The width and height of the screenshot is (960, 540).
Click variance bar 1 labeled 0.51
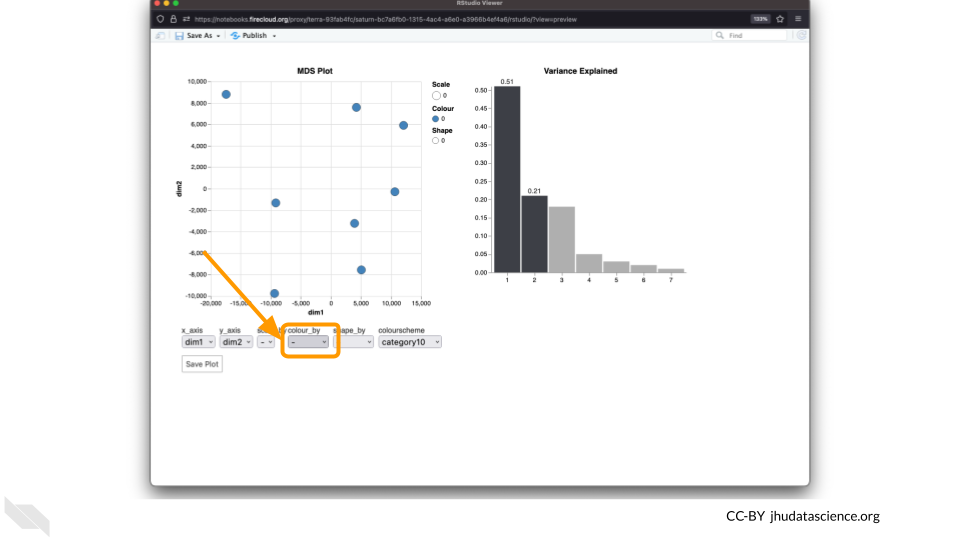pos(507,179)
